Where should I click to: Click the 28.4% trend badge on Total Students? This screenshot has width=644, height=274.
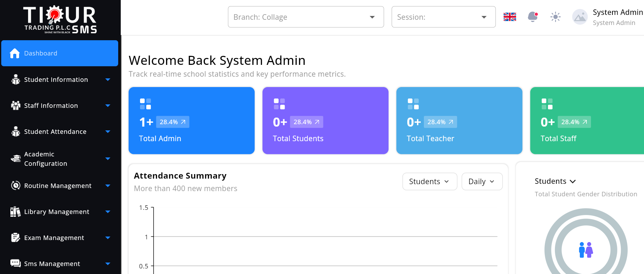306,122
